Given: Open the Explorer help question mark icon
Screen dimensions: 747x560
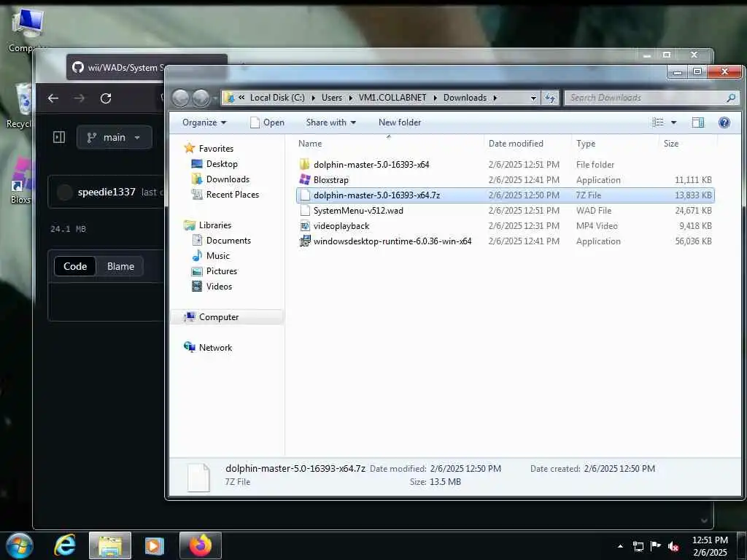Looking at the screenshot, I should point(724,122).
